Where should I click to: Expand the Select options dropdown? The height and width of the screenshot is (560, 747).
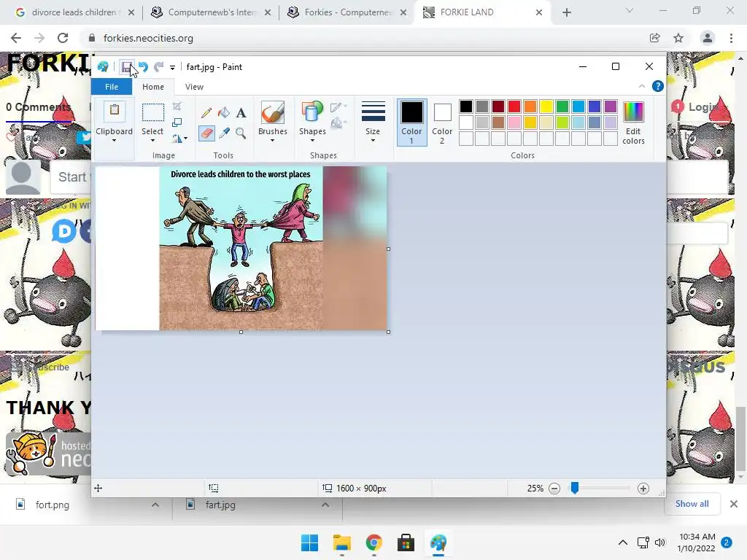(x=152, y=141)
